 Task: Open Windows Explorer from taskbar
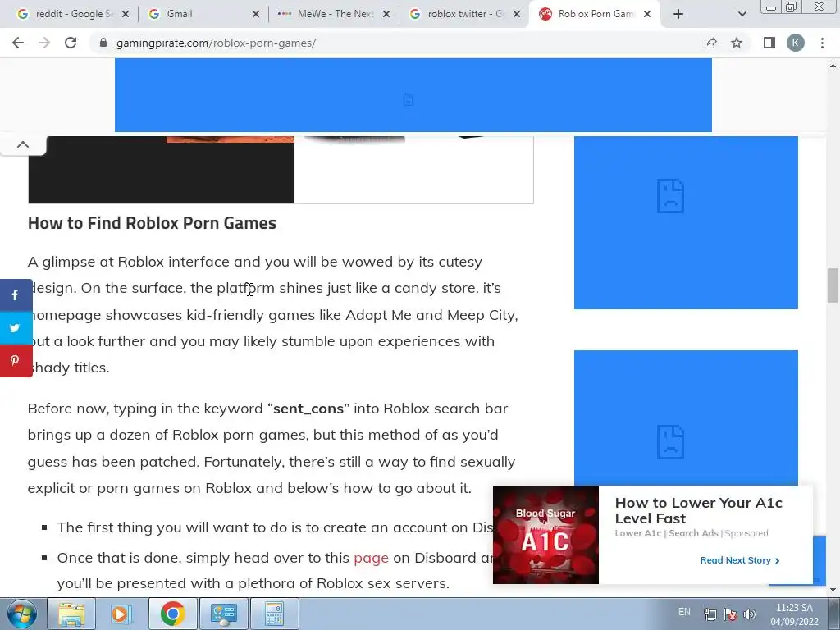coord(71,614)
